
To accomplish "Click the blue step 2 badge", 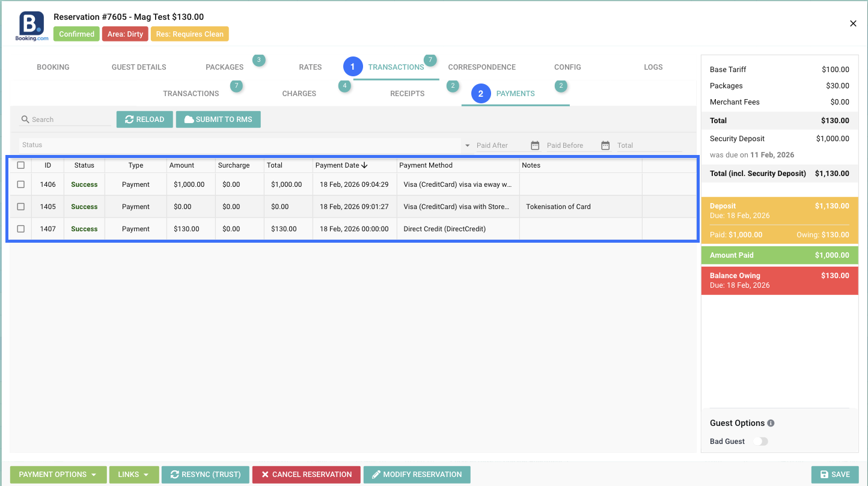I will [481, 94].
